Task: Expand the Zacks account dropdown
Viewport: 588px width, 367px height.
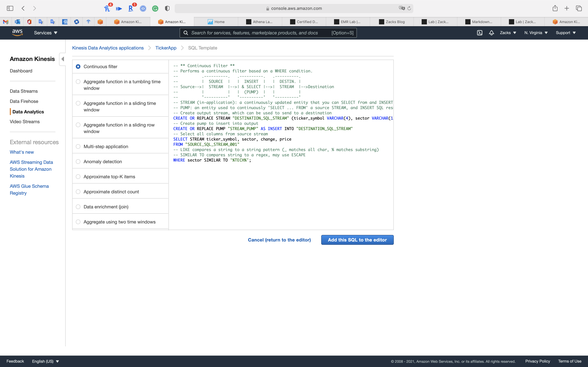Action: [508, 33]
